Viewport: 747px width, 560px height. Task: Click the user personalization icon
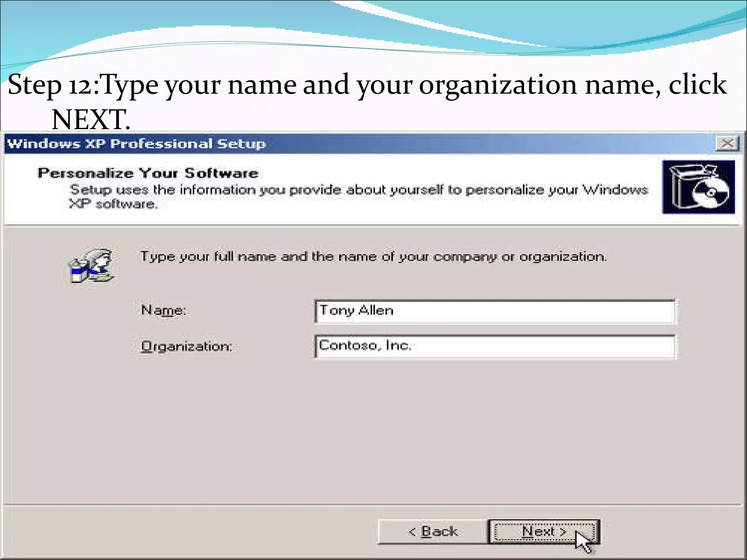pos(92,265)
